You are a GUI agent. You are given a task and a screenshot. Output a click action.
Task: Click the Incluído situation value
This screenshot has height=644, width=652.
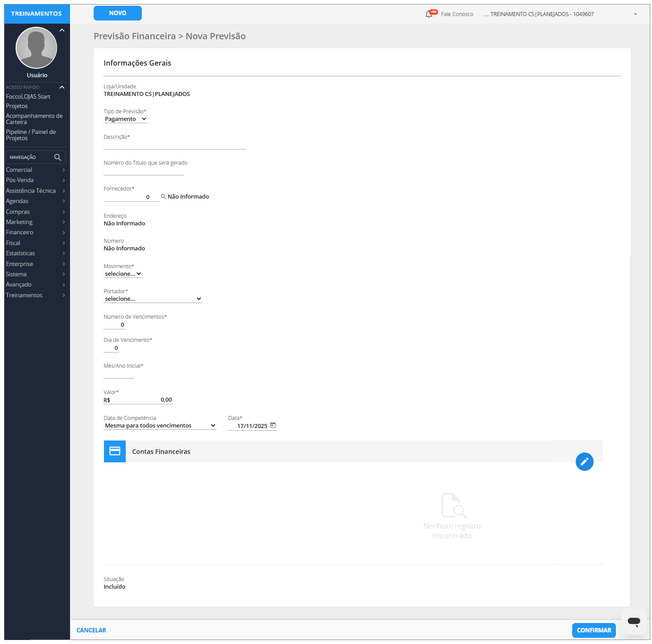click(115, 587)
